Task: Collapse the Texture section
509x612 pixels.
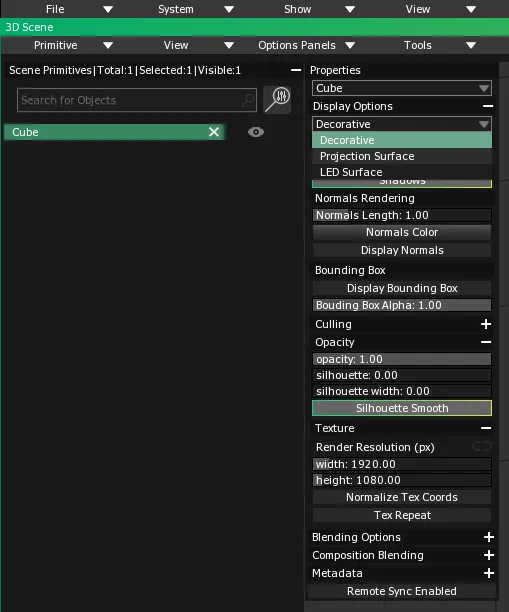Action: (486, 428)
